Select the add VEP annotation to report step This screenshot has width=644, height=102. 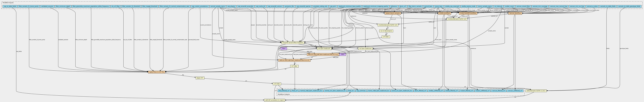[275, 100]
